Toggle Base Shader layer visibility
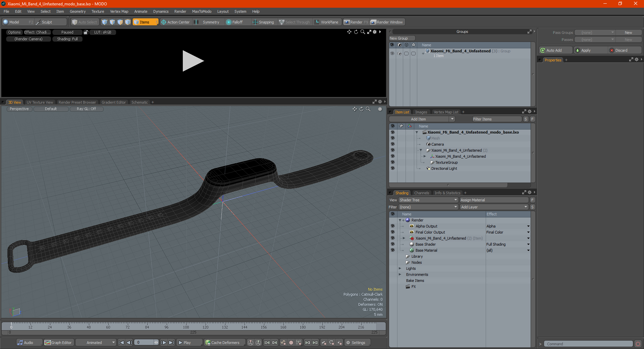 (x=392, y=244)
